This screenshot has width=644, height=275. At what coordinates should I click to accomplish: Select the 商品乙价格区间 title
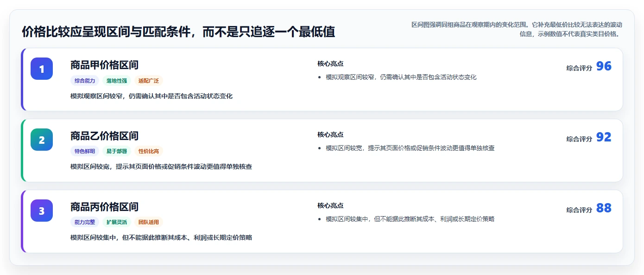click(104, 136)
